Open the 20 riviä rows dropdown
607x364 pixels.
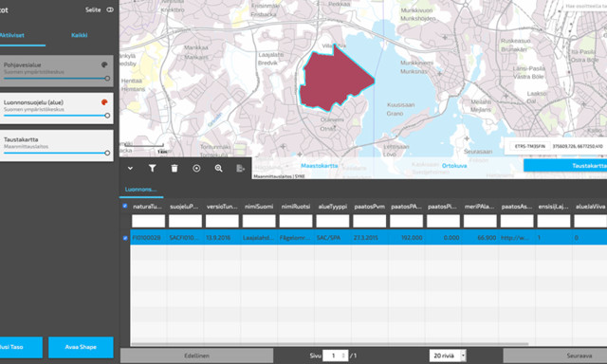pyautogui.click(x=448, y=355)
